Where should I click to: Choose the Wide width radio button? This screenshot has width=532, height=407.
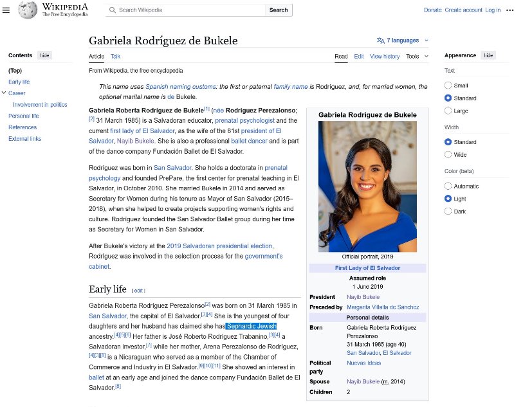448,155
